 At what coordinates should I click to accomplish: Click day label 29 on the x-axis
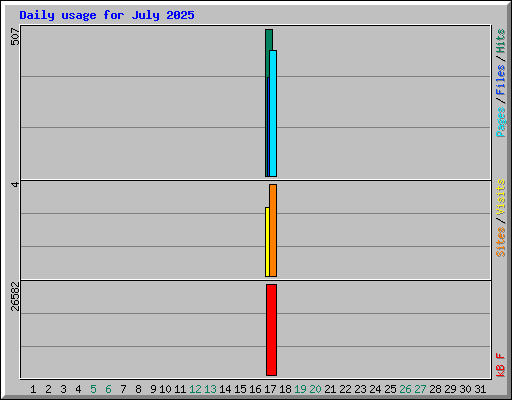click(x=450, y=389)
